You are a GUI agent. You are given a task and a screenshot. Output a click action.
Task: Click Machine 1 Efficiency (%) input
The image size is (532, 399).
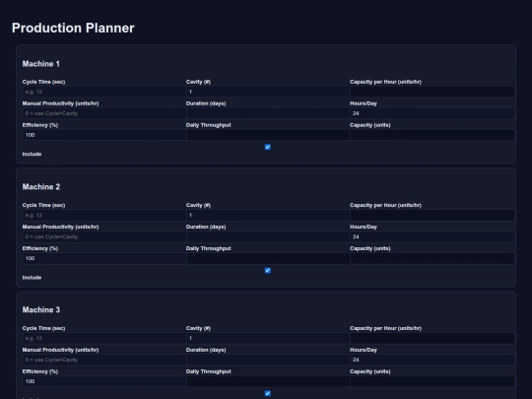click(x=103, y=135)
